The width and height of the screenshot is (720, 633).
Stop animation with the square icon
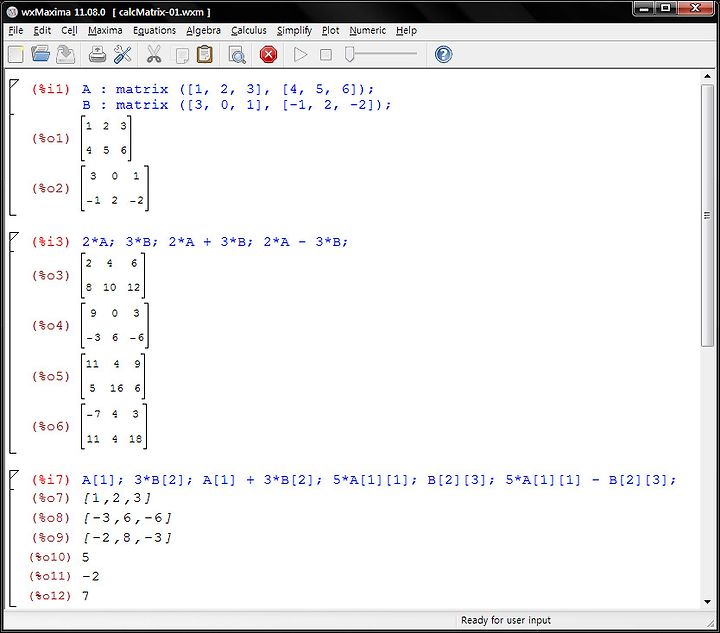click(x=326, y=55)
